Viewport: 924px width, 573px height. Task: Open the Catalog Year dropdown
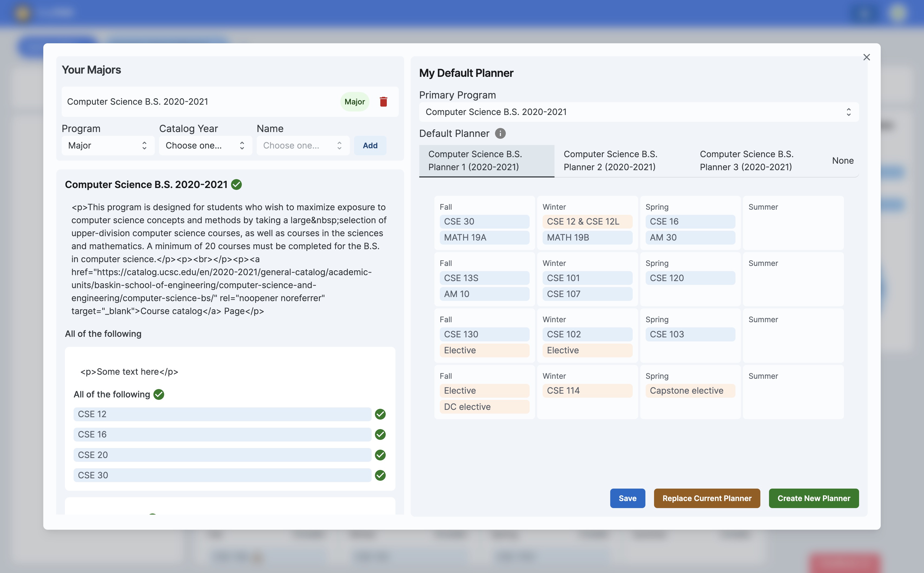tap(205, 146)
